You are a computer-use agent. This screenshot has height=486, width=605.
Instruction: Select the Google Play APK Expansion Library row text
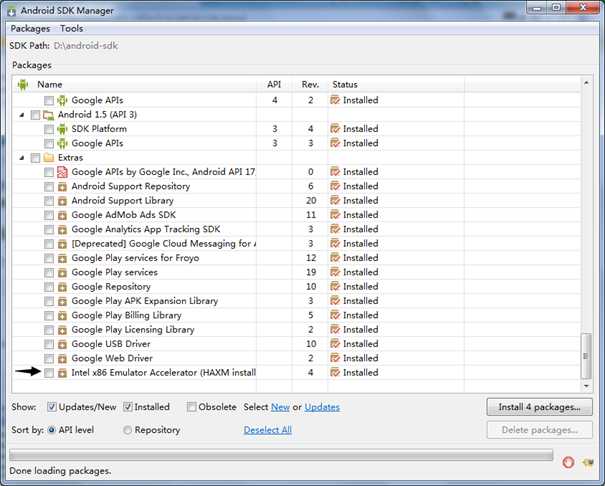[x=145, y=301]
